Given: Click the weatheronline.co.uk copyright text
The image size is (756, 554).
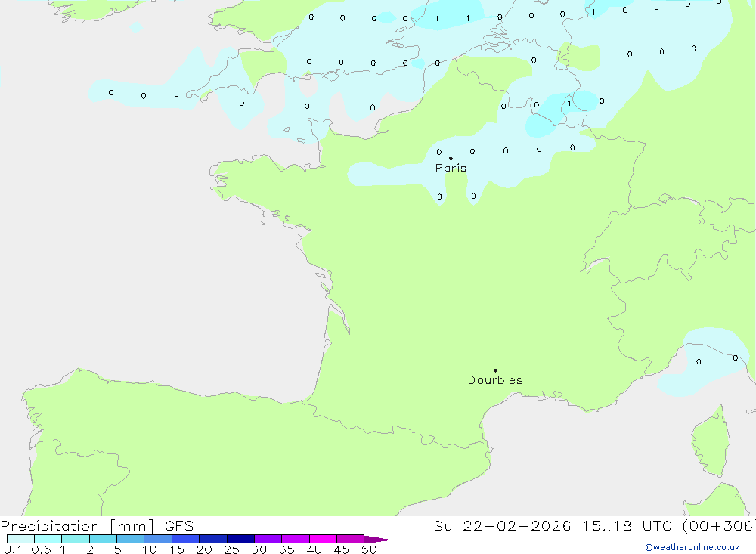Looking at the screenshot, I should point(692,547).
